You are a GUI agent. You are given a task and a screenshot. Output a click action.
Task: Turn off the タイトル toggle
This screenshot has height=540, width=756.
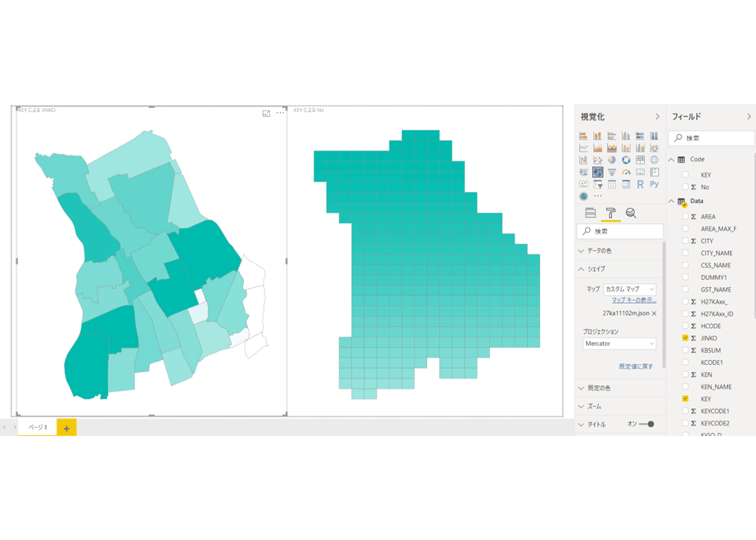(646, 425)
